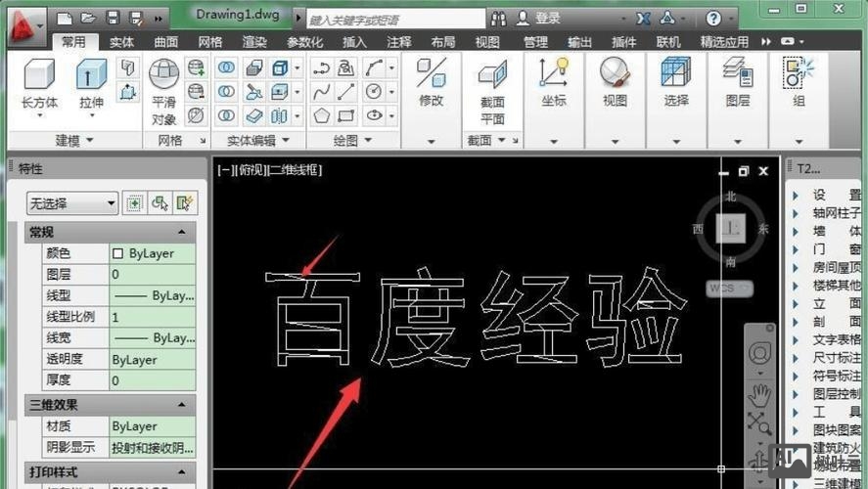Collapse the 三维效果 properties section
The height and width of the screenshot is (489, 868).
click(182, 405)
